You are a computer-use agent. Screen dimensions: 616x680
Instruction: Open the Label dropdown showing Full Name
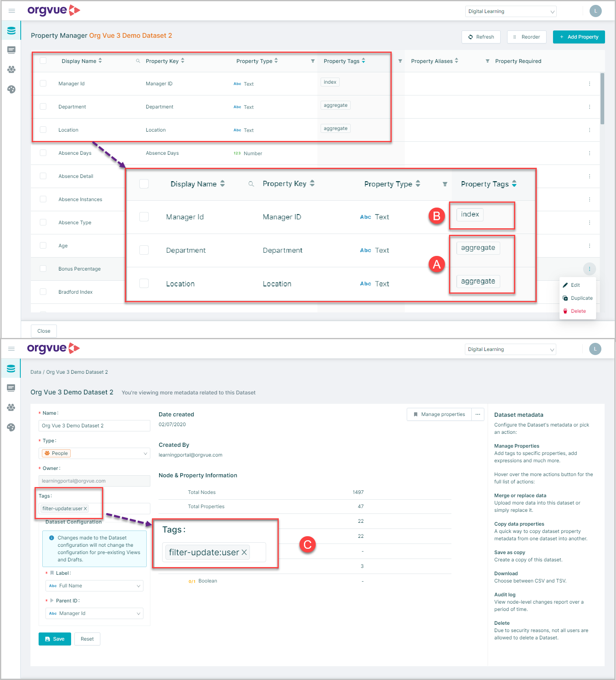[x=94, y=586]
